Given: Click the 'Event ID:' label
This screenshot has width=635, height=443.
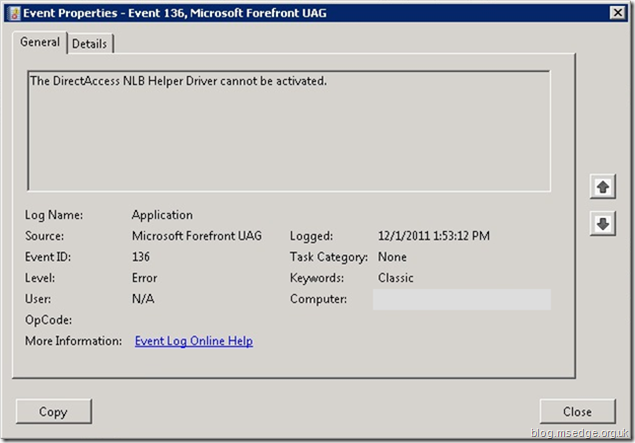Looking at the screenshot, I should point(48,257).
